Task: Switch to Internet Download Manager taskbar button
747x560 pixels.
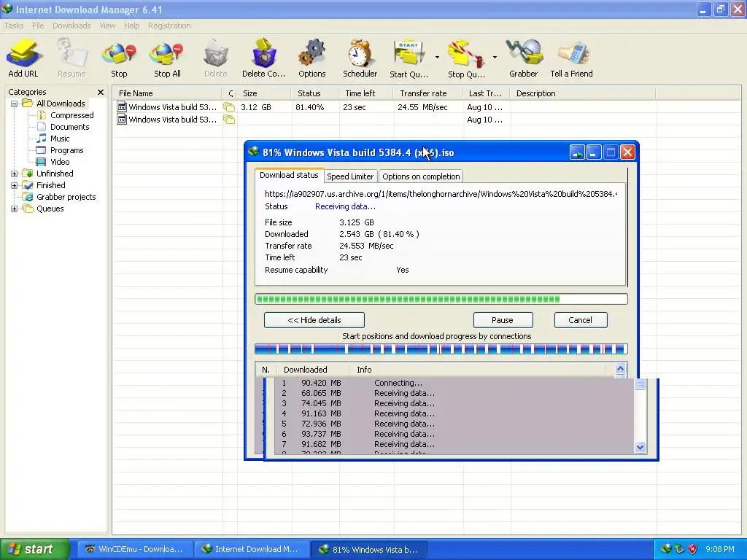Action: click(252, 549)
